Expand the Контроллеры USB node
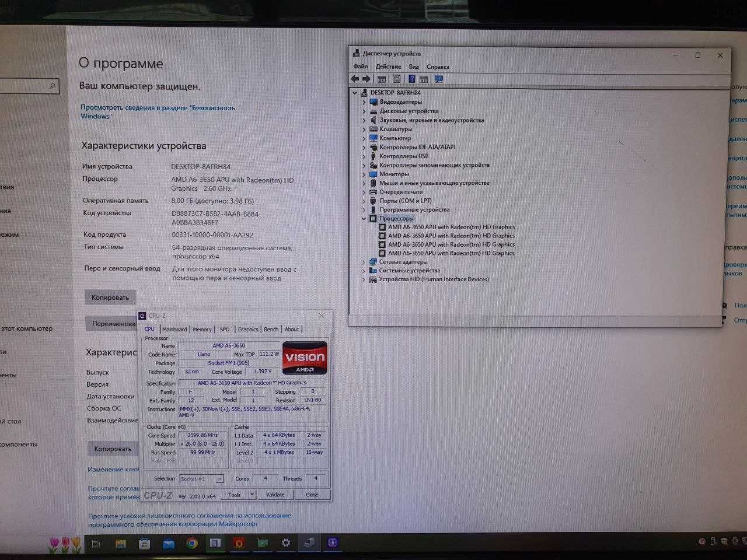This screenshot has height=560, width=747. [364, 156]
